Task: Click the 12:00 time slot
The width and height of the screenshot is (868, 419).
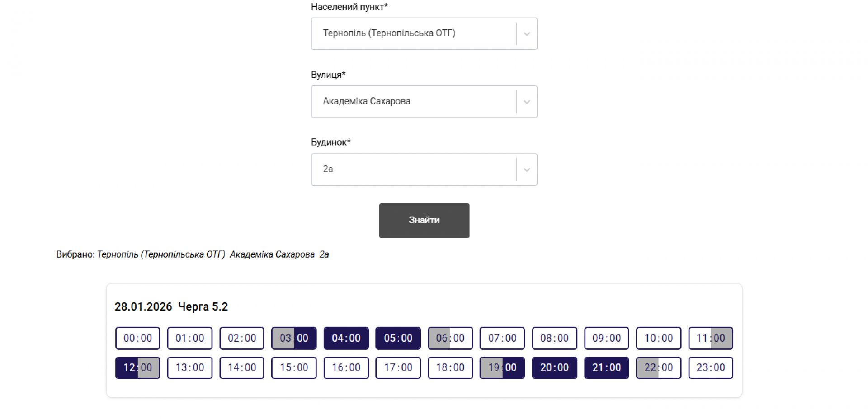Action: (138, 367)
